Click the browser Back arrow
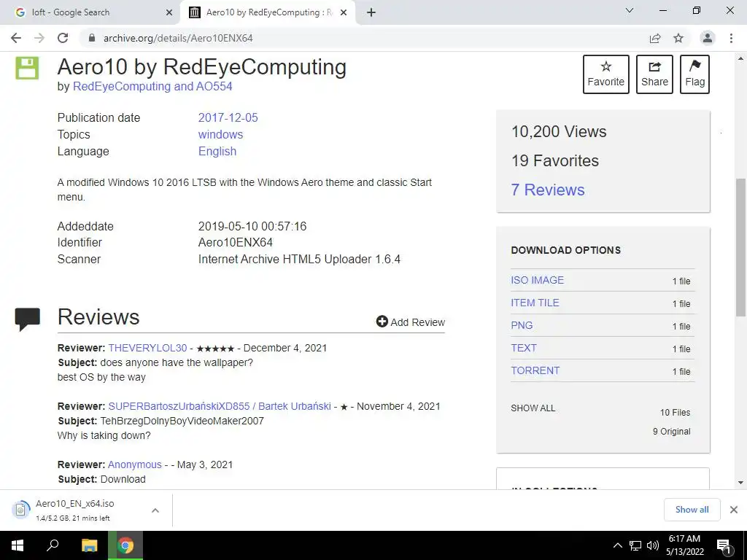 point(16,38)
